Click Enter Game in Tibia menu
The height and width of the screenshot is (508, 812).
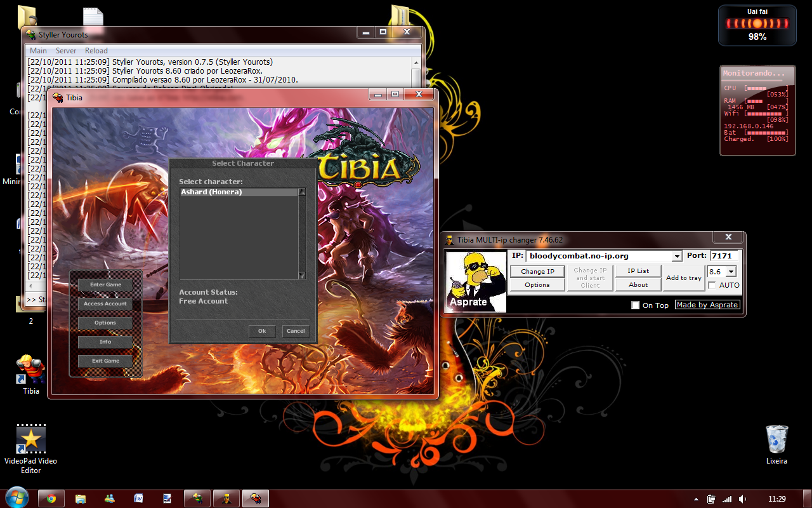point(105,284)
